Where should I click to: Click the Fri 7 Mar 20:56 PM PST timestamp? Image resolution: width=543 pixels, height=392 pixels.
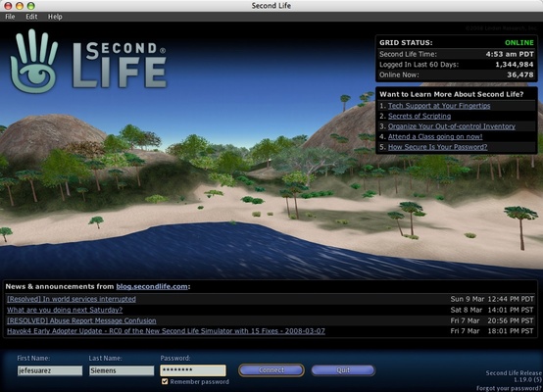[x=492, y=320]
